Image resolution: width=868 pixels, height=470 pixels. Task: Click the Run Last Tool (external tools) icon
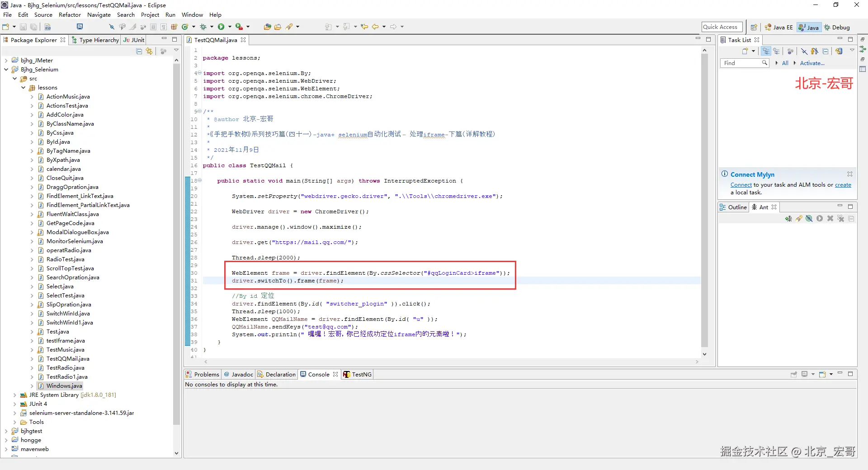tap(239, 27)
